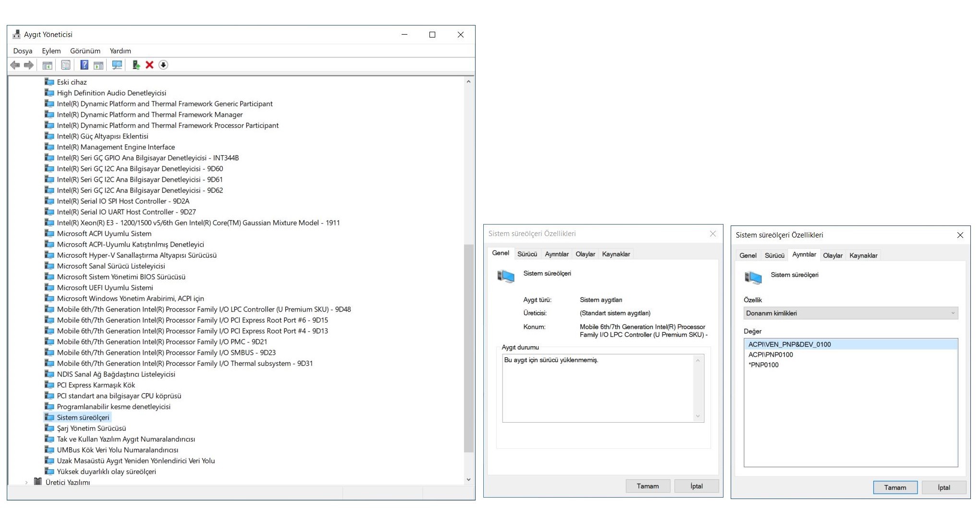Viewport: 980px width, 525px height.
Task: Open the Eylem menu
Action: pyautogui.click(x=51, y=51)
